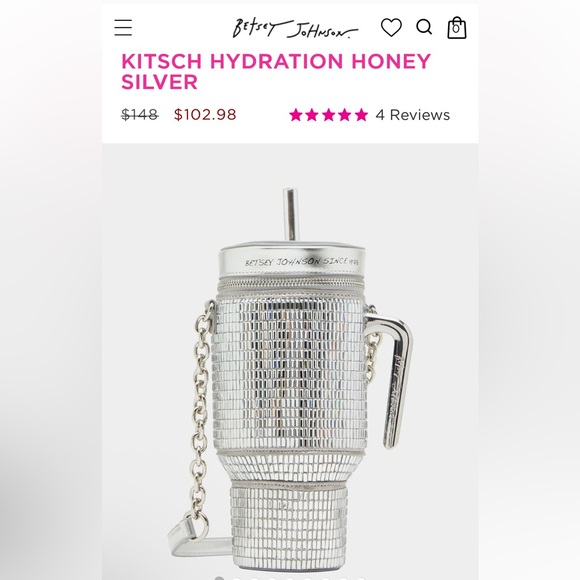This screenshot has width=580, height=580.
Task: Select the last image carousel dot
Action: click(361, 579)
